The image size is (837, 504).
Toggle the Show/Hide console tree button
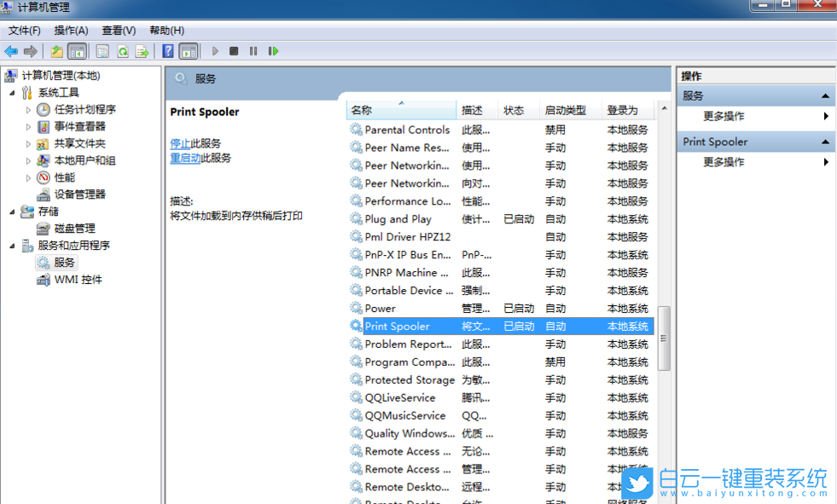tap(77, 51)
